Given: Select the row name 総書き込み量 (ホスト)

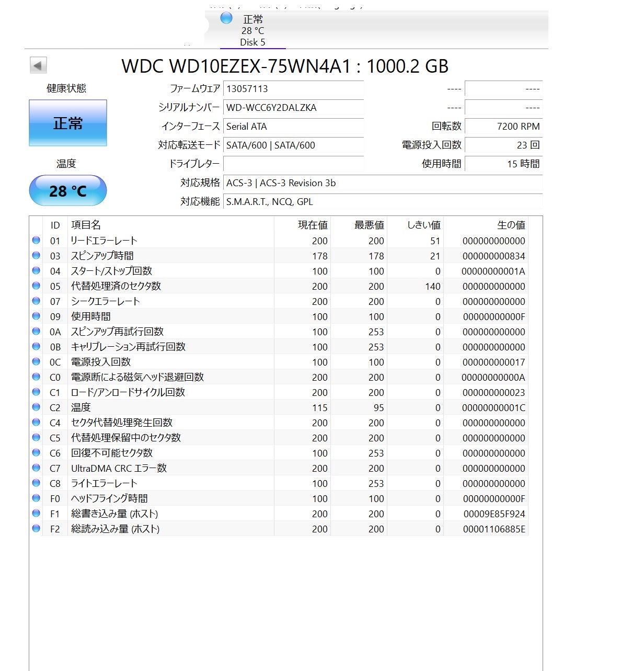Looking at the screenshot, I should pos(114,514).
